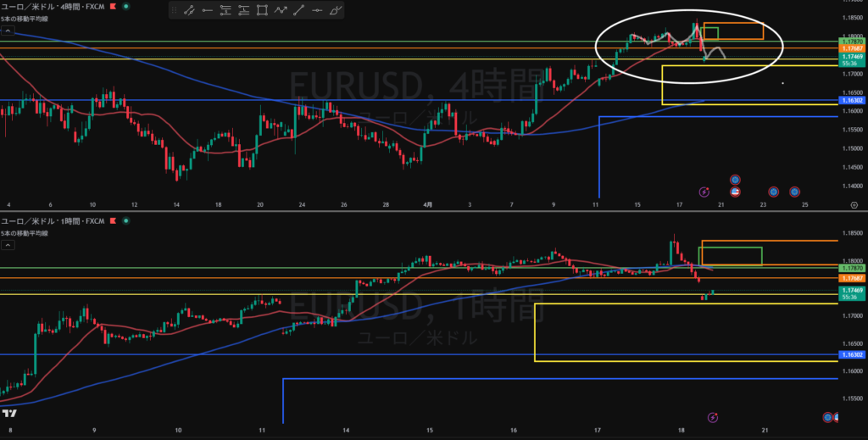Select the trend line tool in floating toolbar

188,10
